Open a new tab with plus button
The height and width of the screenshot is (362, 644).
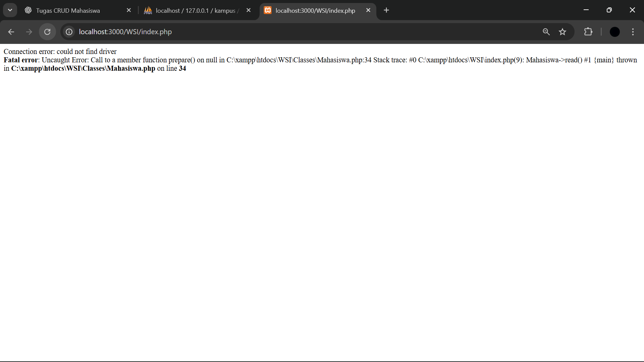pyautogui.click(x=386, y=10)
